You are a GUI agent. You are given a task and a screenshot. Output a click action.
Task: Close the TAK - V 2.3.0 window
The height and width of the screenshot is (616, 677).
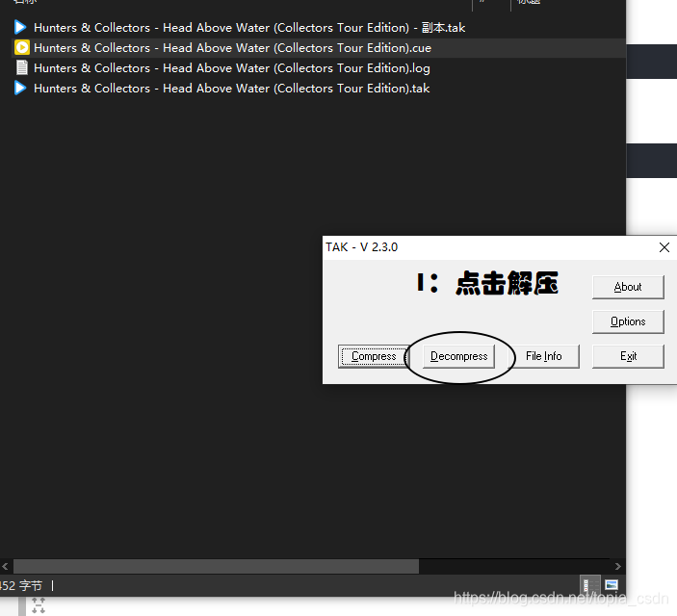click(x=664, y=247)
